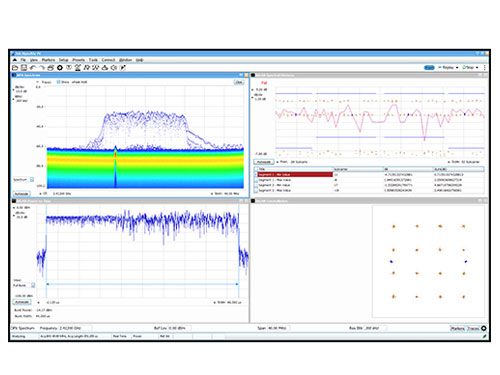Click the Markers button at bottom right
Screen dimensions: 500x375
[458, 329]
